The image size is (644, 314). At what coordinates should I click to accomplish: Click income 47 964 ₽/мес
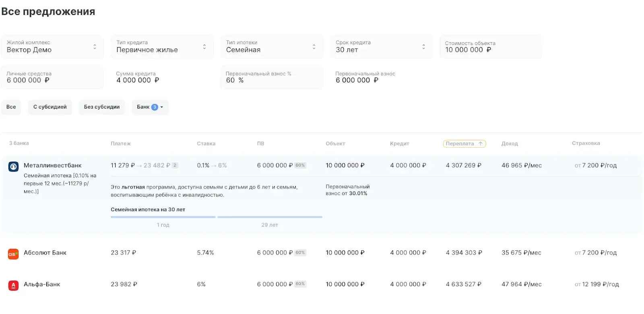point(522,284)
